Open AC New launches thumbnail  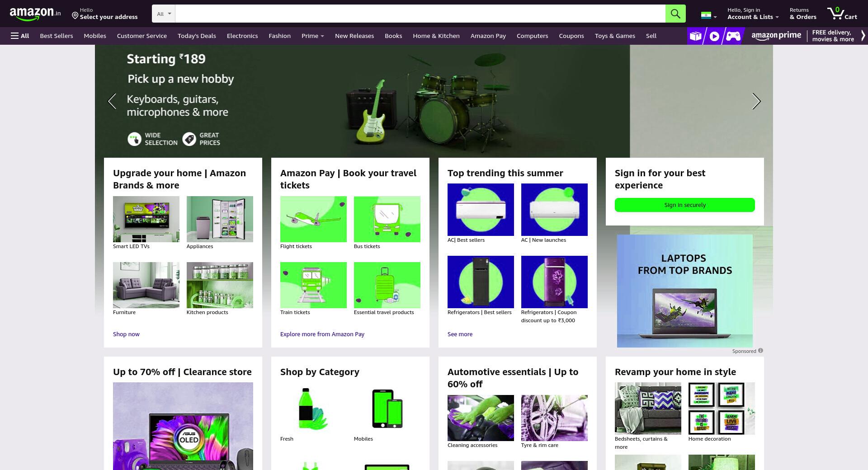(x=554, y=210)
